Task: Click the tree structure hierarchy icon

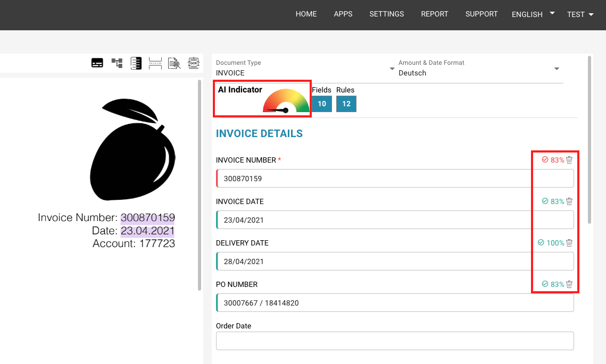Action: [117, 63]
